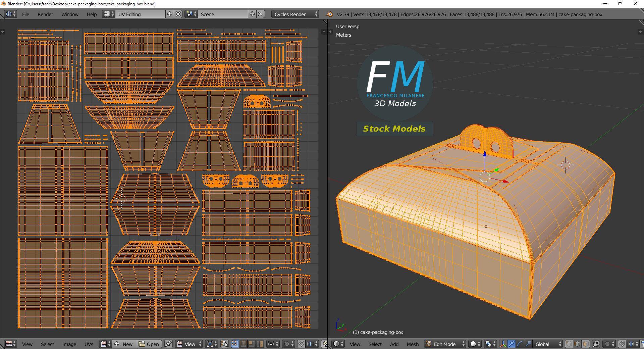Open the Info editor type selector
644x349 pixels.
pyautogui.click(x=10, y=14)
